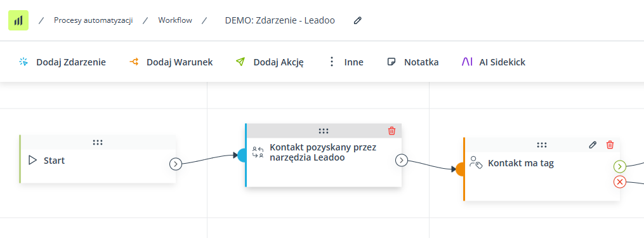Edit workflow name with the title pencil icon
644x238 pixels.
pyautogui.click(x=358, y=20)
